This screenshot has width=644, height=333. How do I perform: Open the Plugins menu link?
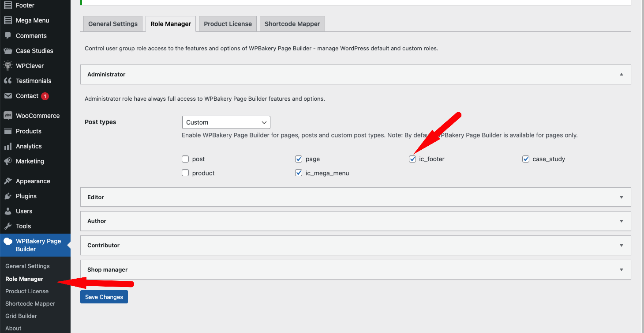pyautogui.click(x=26, y=196)
